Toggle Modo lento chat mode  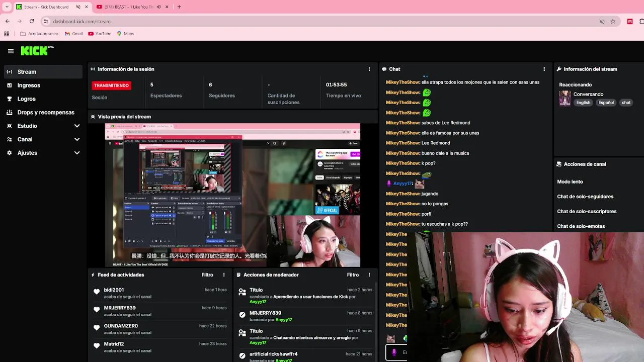point(570,182)
